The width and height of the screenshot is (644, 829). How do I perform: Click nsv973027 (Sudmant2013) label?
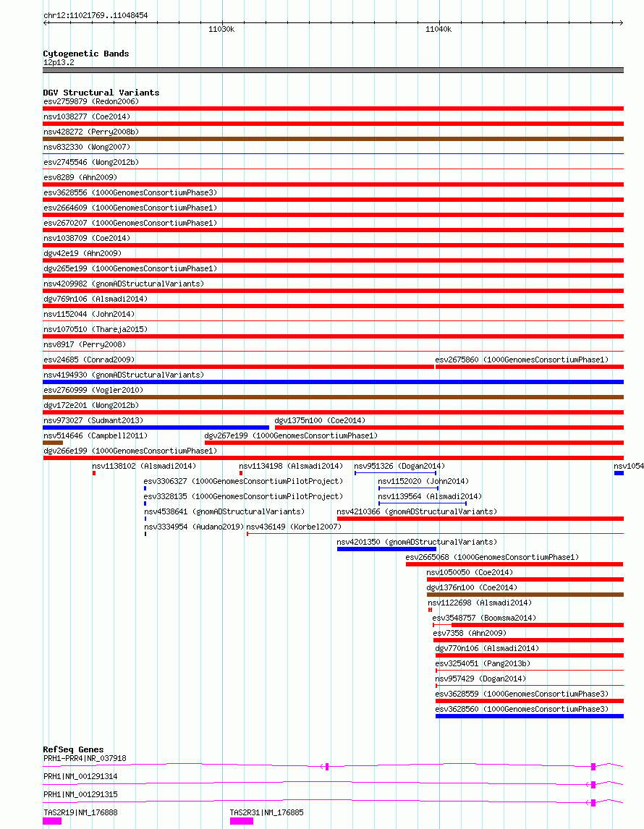pyautogui.click(x=93, y=421)
